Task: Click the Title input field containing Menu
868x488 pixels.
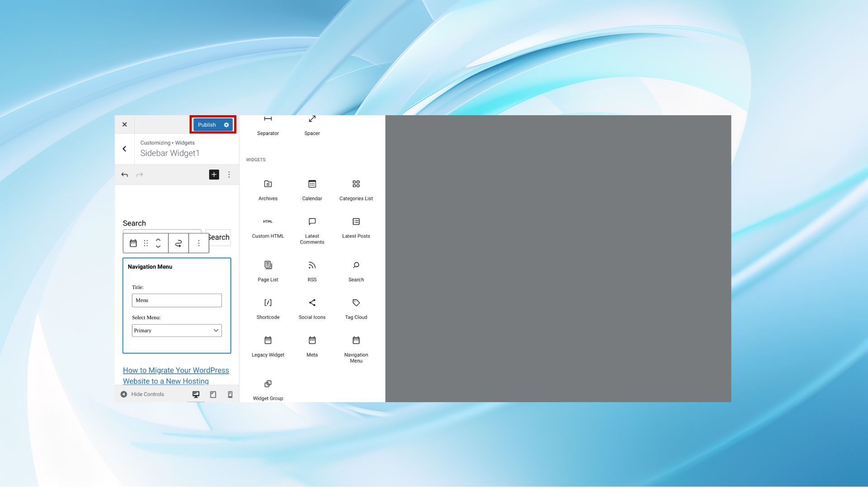Action: point(176,300)
